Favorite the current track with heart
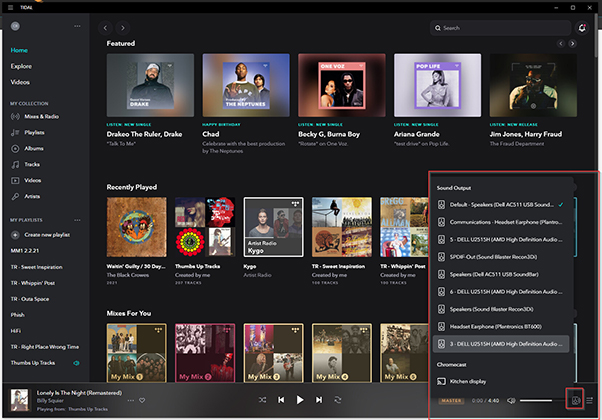This screenshot has height=420, width=602. pos(142,400)
